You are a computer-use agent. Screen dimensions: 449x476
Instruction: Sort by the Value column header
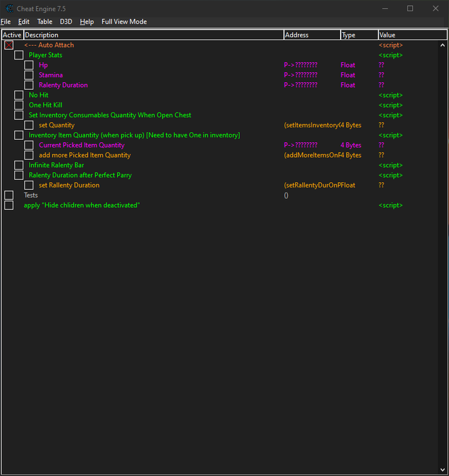pos(413,35)
